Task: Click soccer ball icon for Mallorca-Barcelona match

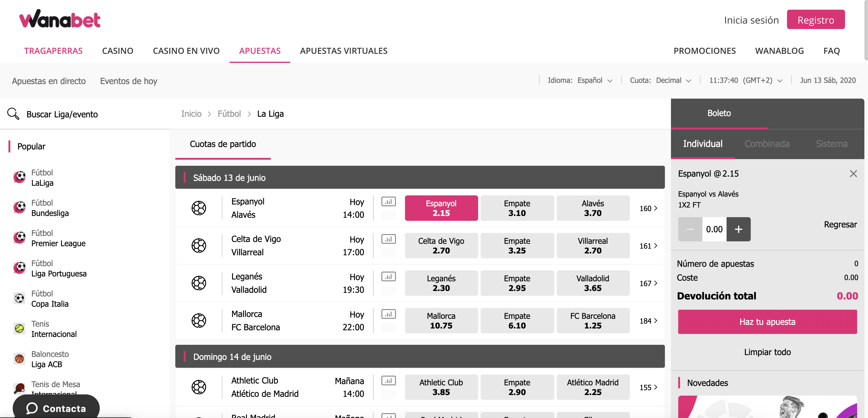Action: (x=199, y=320)
